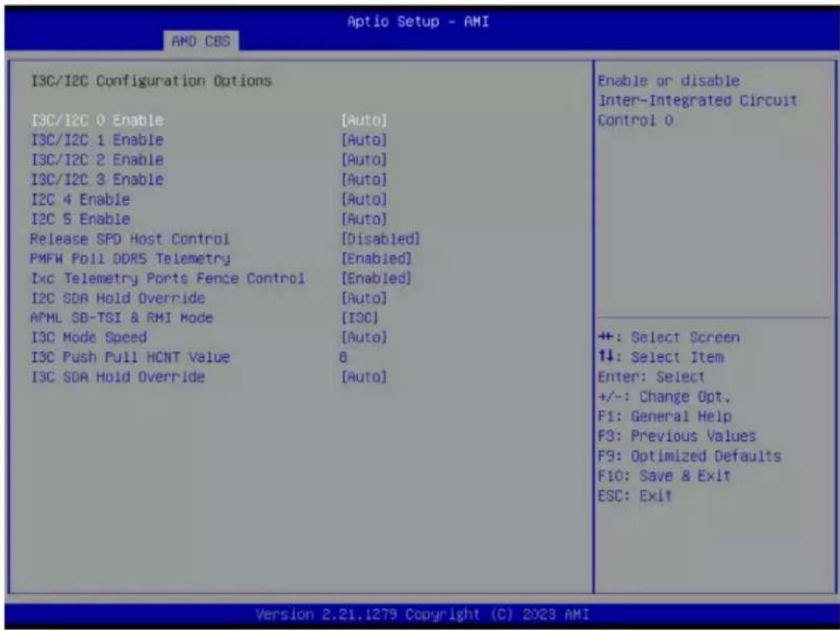Click the Select Screen help line
The width and height of the screenshot is (840, 630).
pos(668,338)
